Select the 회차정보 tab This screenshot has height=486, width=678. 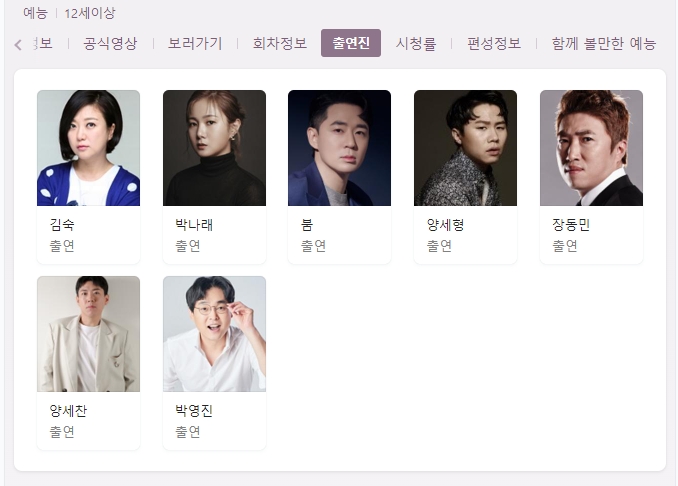pyautogui.click(x=280, y=43)
